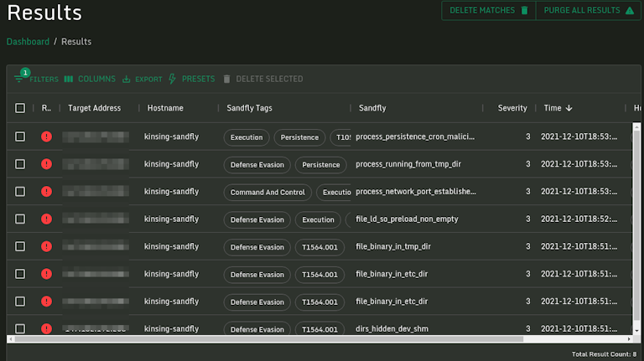Click red alert icon for process_running_from_tmp_dir row
The width and height of the screenshot is (644, 361).
point(46,164)
